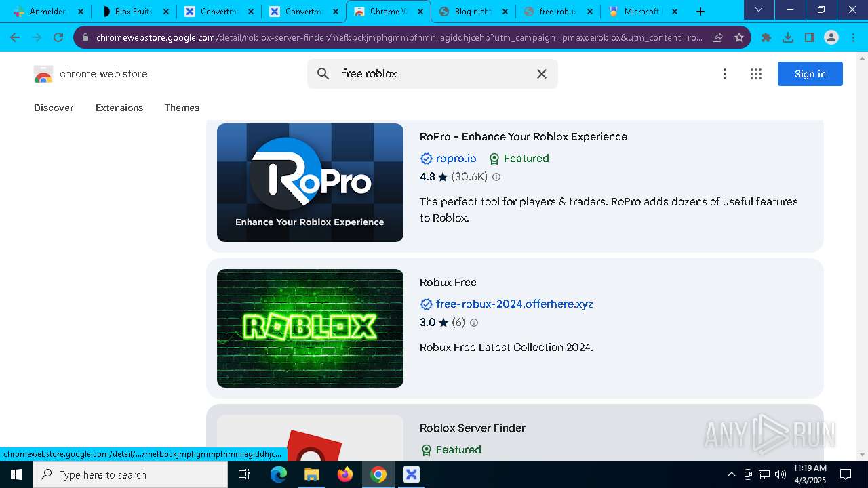Open the Extensions section
868x488 pixels.
[x=119, y=108]
